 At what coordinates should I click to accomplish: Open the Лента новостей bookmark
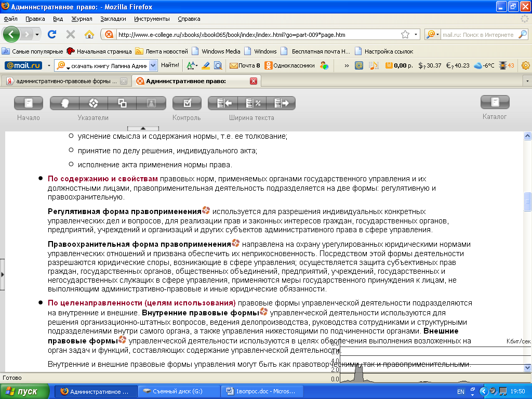click(162, 51)
